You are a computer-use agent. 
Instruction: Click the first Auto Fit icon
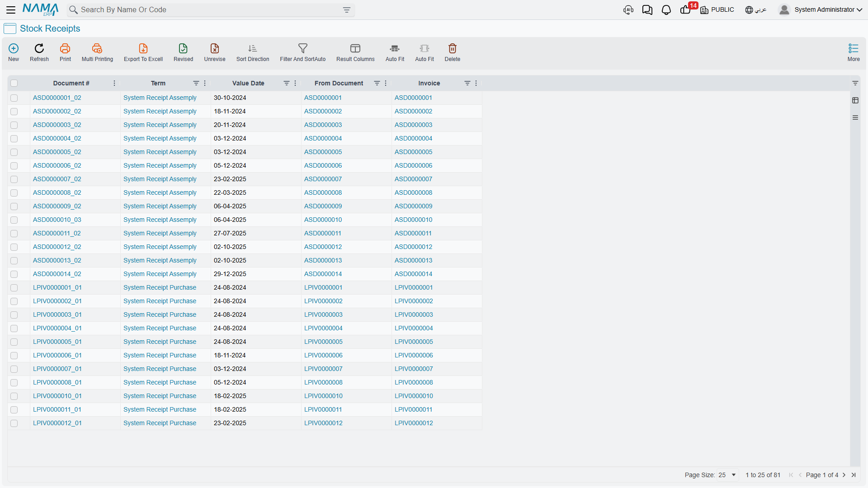point(395,48)
